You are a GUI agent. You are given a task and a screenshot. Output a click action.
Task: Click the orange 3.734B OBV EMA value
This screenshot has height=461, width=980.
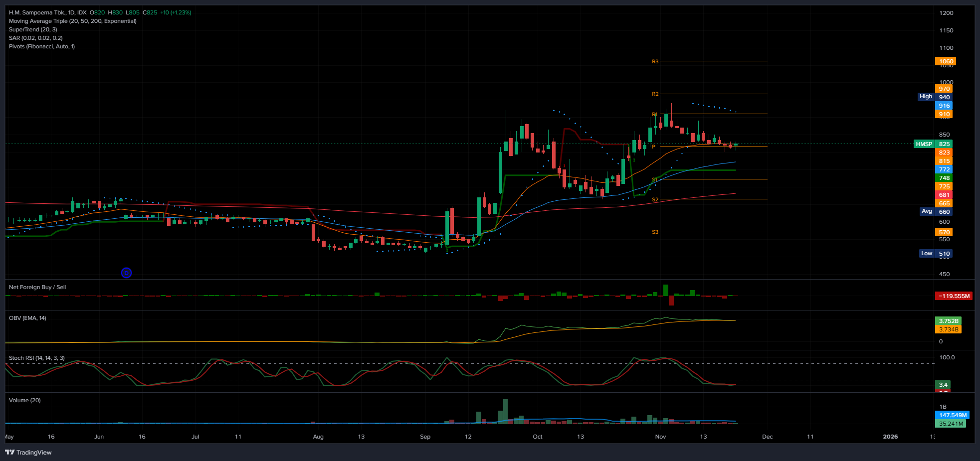pos(948,329)
